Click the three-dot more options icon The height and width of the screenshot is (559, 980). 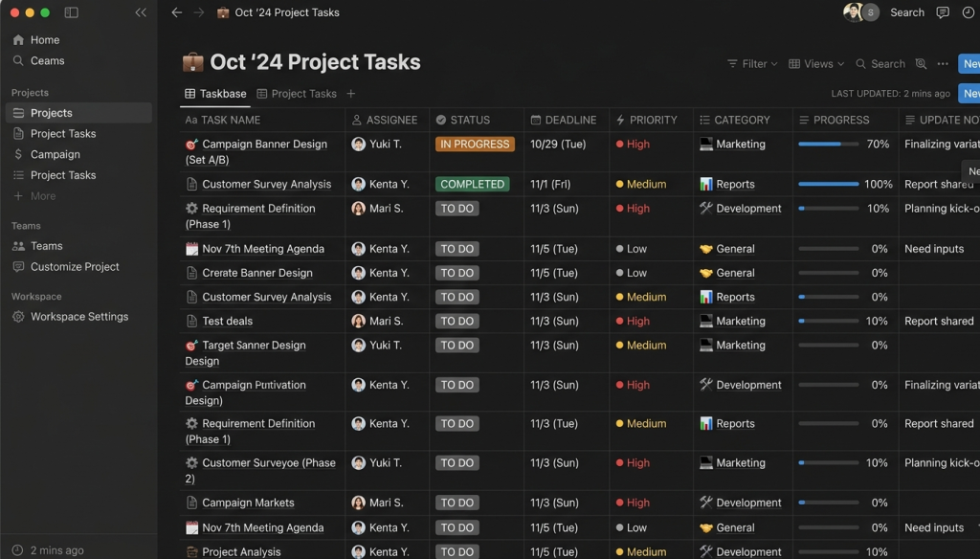tap(943, 64)
